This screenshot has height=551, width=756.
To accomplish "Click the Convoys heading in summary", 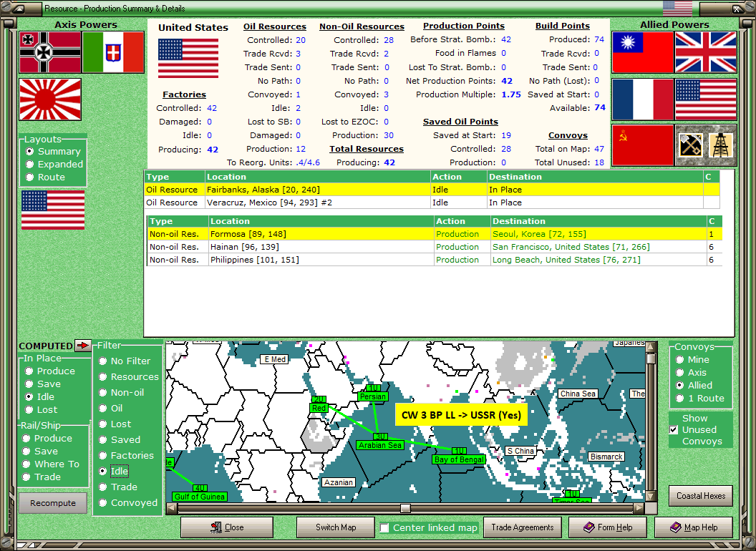I will pos(568,135).
